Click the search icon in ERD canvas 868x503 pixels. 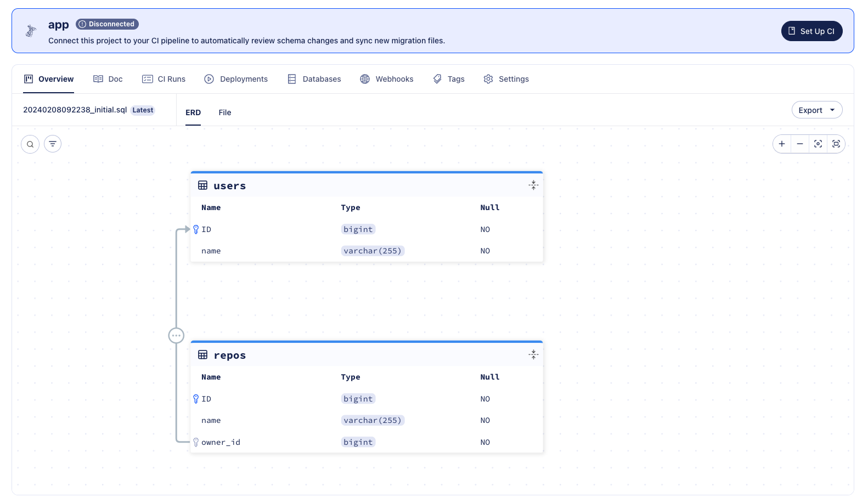[x=30, y=144]
